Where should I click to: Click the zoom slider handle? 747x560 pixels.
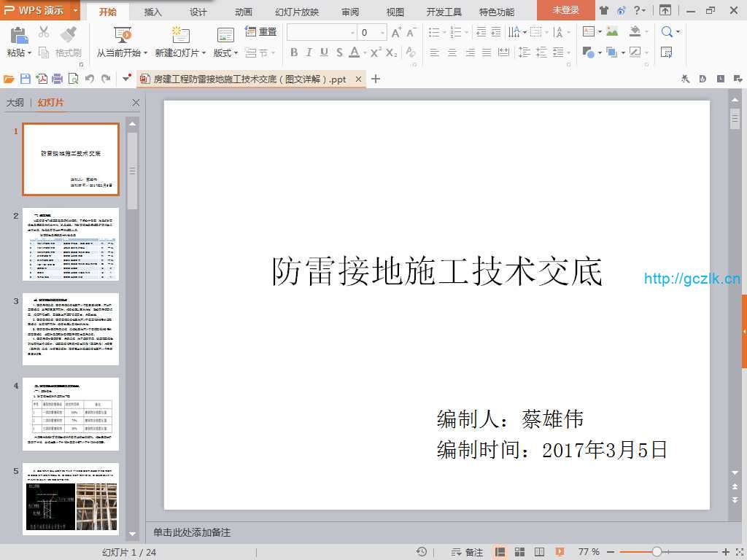pyautogui.click(x=657, y=552)
